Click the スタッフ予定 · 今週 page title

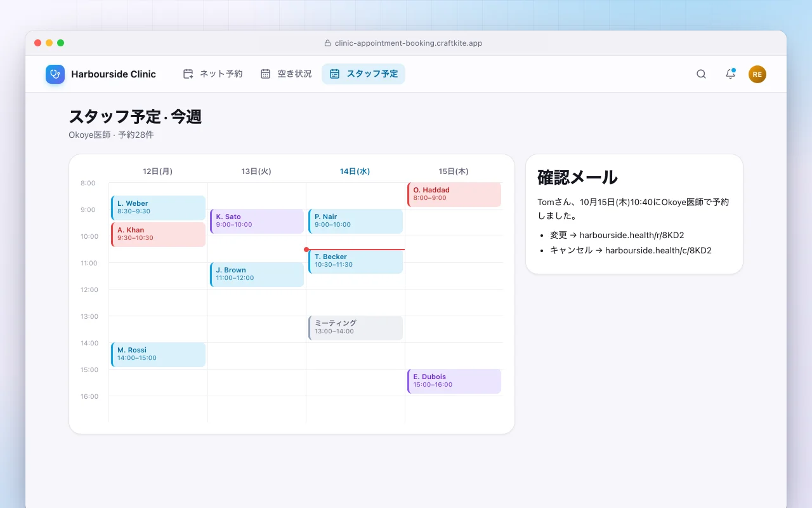(135, 117)
